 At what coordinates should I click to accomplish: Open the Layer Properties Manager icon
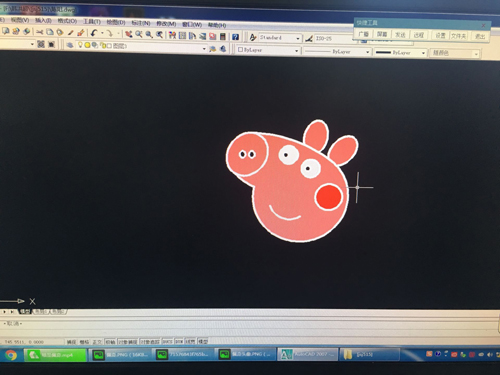70,45
